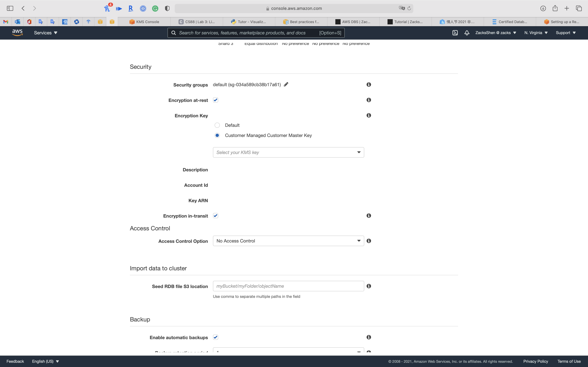Screen dimensions: 588x367
Task: Click info icon next to Encryption Key
Action: pos(369,115)
